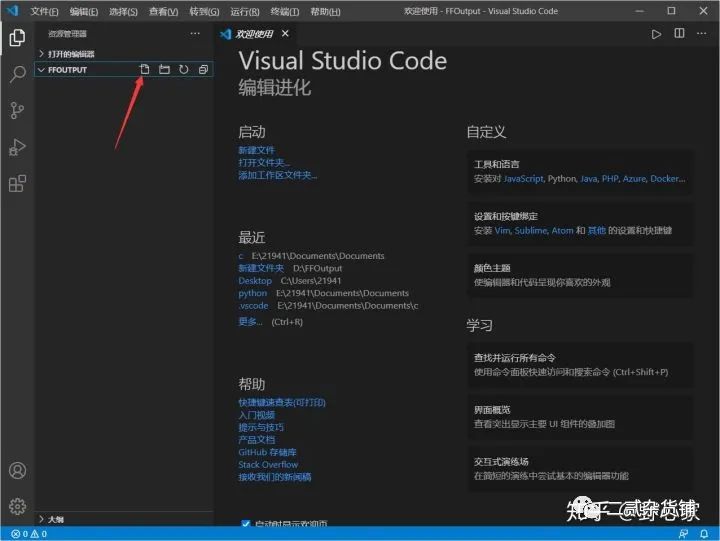The height and width of the screenshot is (541, 720).
Task: Open the 编辑(E) menu
Action: point(84,11)
